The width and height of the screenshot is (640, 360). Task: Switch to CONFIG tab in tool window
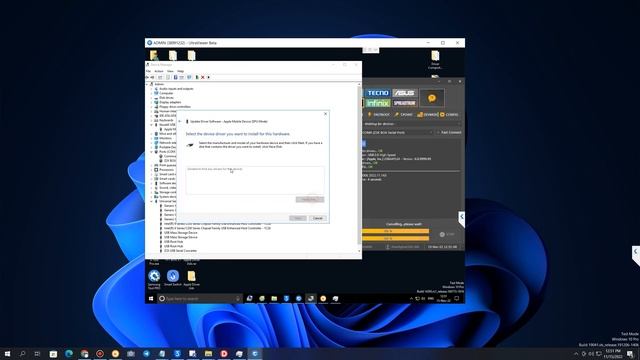coord(449,115)
